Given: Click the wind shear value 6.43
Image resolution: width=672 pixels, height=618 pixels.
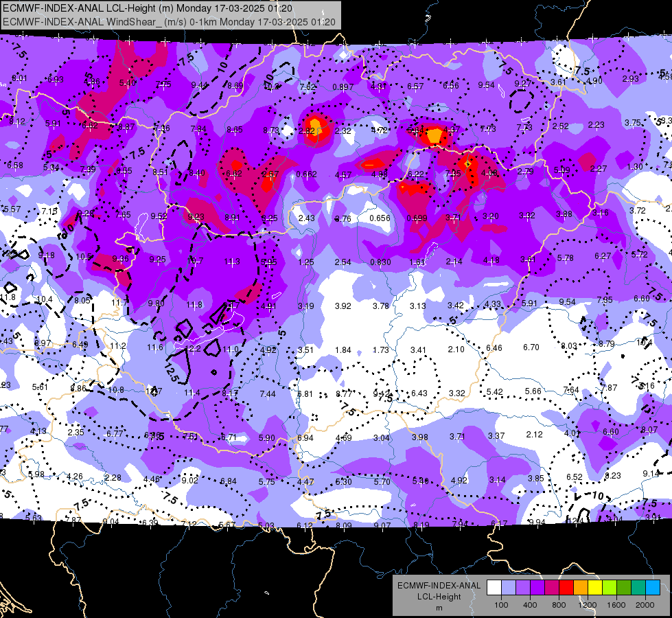Looking at the screenshot, I should pyautogui.click(x=419, y=393).
